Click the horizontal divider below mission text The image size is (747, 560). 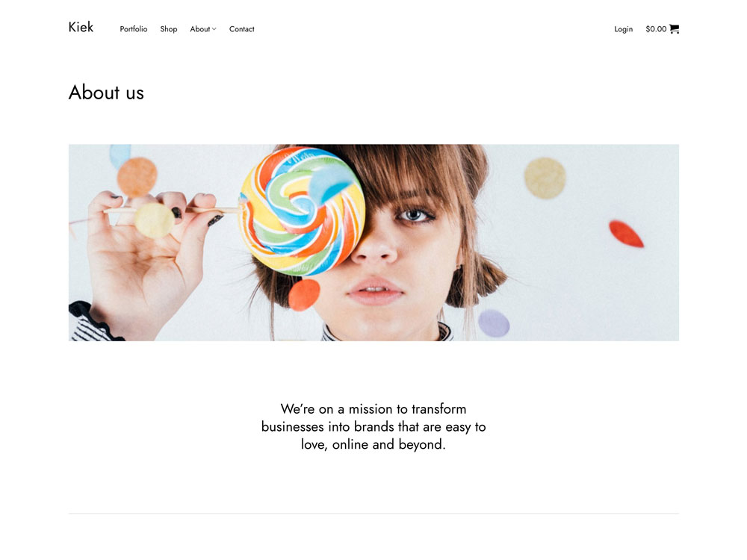(373, 514)
